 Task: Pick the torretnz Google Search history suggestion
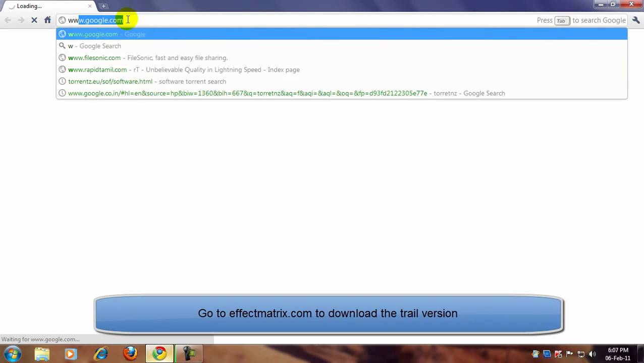(342, 93)
